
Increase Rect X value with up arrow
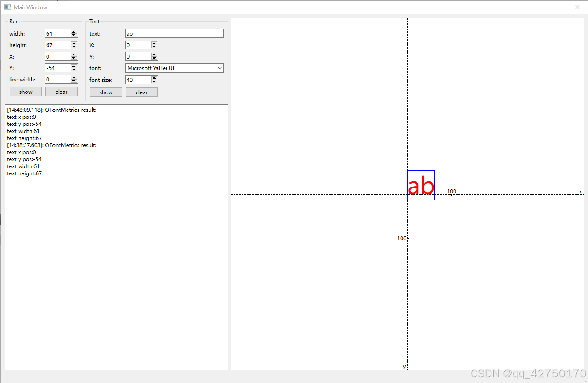tap(74, 54)
